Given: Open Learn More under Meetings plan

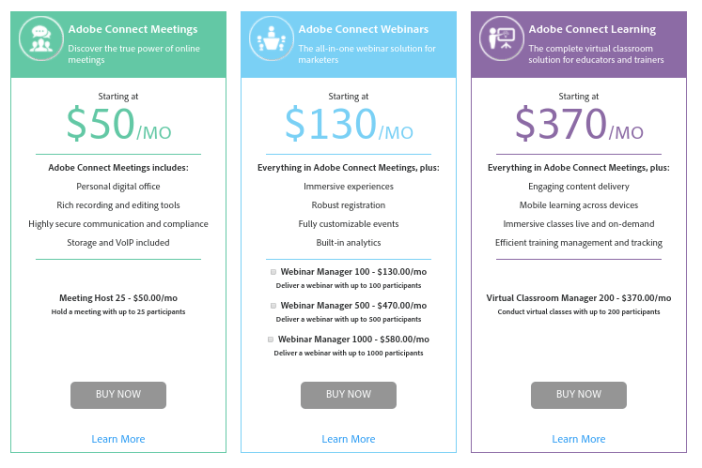Looking at the screenshot, I should click(x=118, y=439).
